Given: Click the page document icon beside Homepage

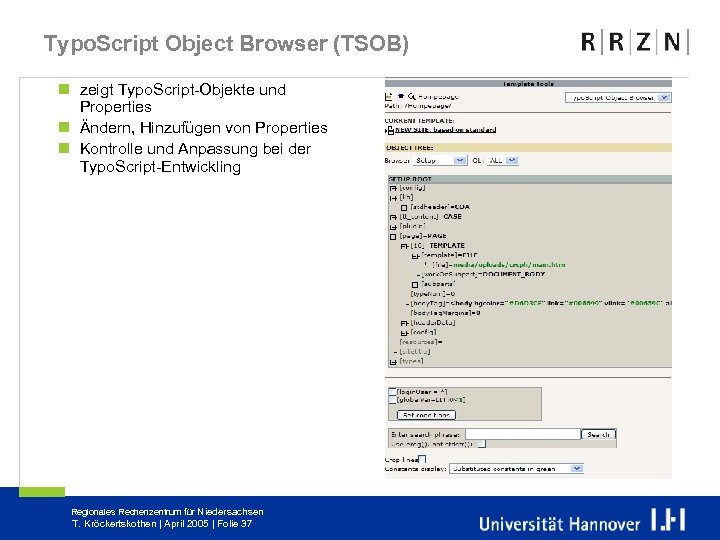Looking at the screenshot, I should (388, 96).
